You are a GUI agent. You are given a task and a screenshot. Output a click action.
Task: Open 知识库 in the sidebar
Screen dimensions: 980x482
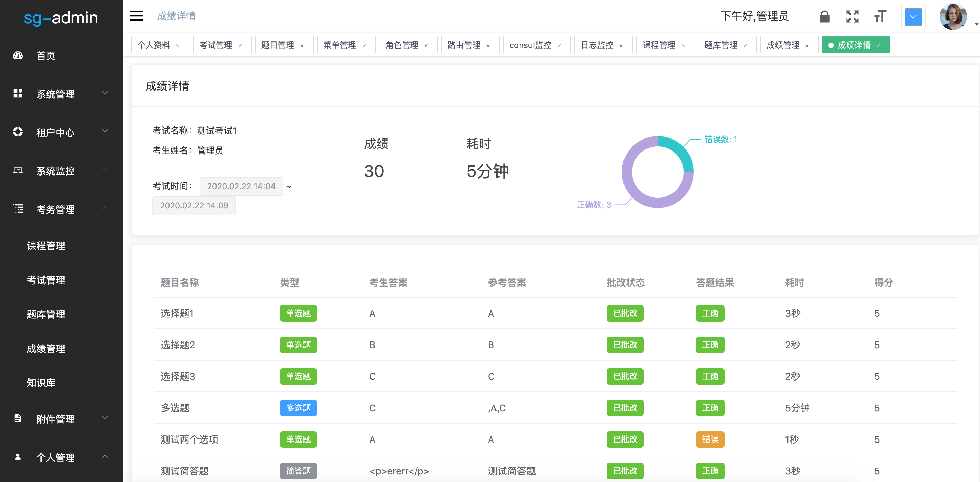coord(41,383)
